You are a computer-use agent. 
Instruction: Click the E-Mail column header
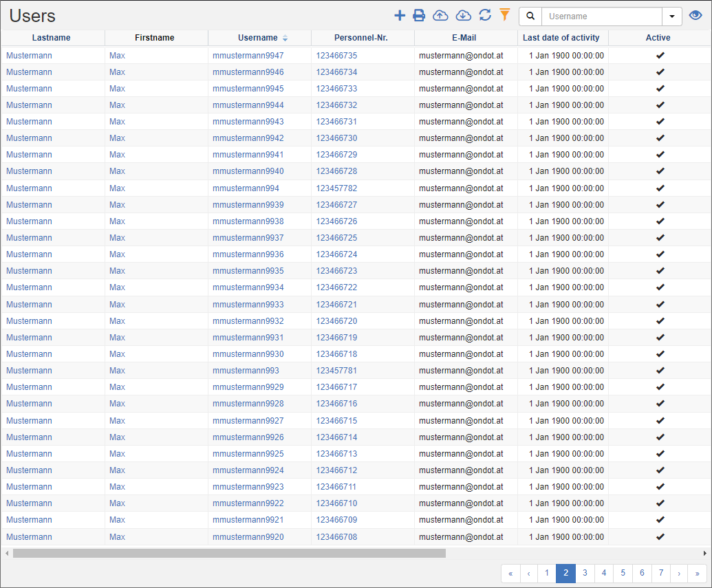click(x=464, y=38)
